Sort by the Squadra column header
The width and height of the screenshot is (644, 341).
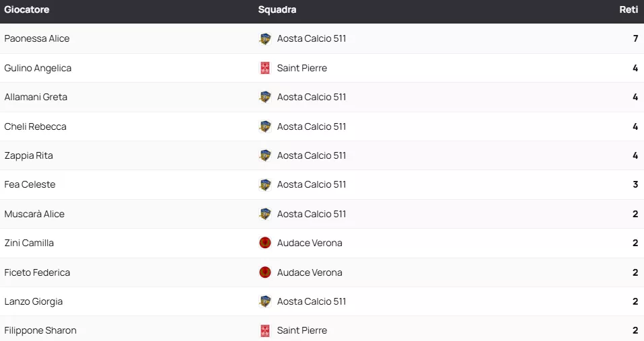277,10
